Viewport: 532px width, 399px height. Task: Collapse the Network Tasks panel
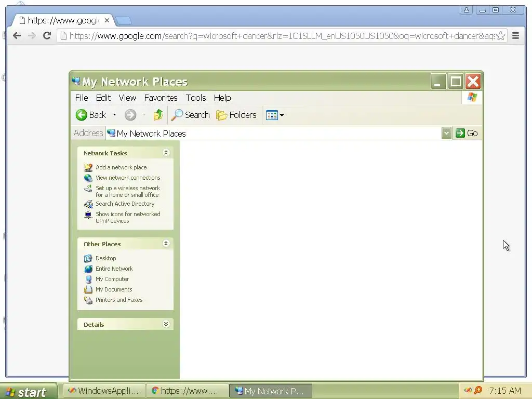point(166,153)
